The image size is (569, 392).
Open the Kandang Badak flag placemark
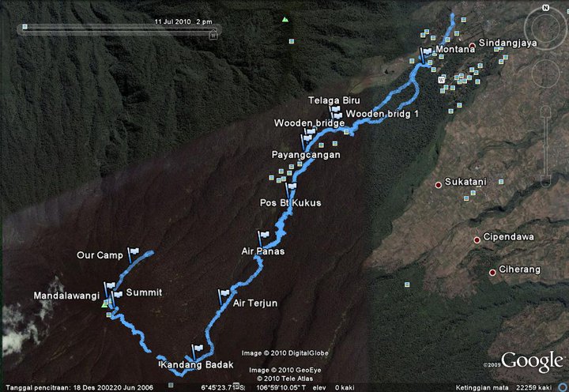pyautogui.click(x=197, y=350)
